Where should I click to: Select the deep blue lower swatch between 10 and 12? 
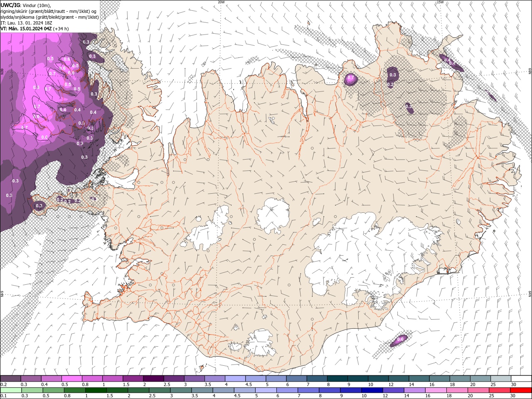click(x=372, y=390)
